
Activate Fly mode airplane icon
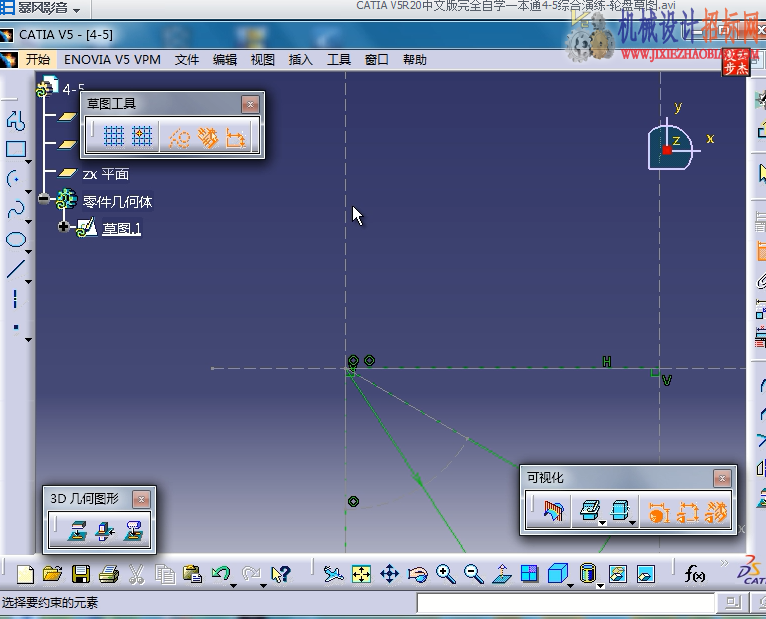[x=334, y=574]
